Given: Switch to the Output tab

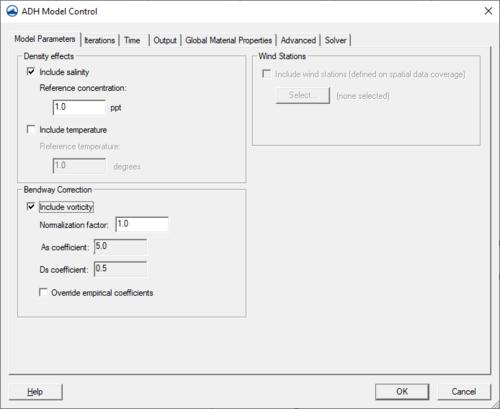Looking at the screenshot, I should 165,40.
